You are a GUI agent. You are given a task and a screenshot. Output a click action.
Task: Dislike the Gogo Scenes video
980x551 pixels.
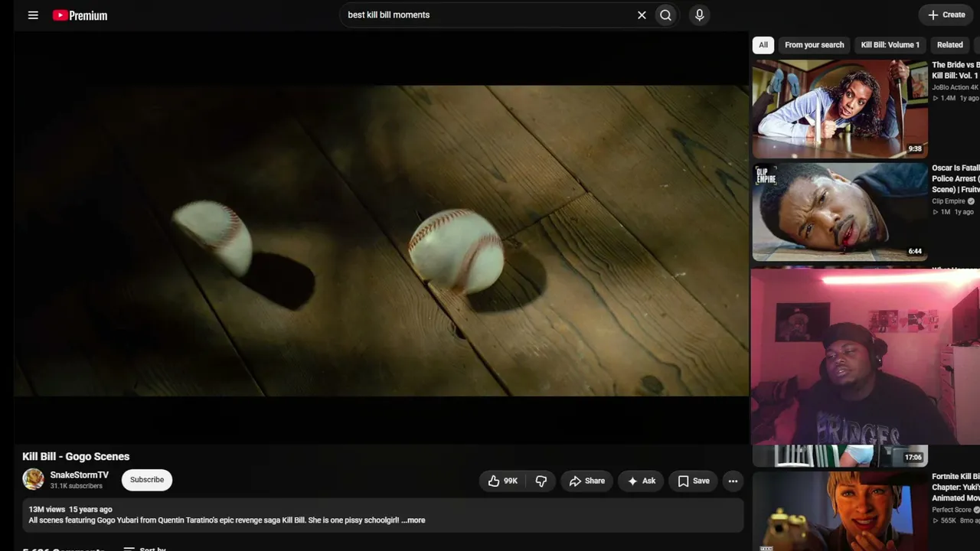pos(541,481)
